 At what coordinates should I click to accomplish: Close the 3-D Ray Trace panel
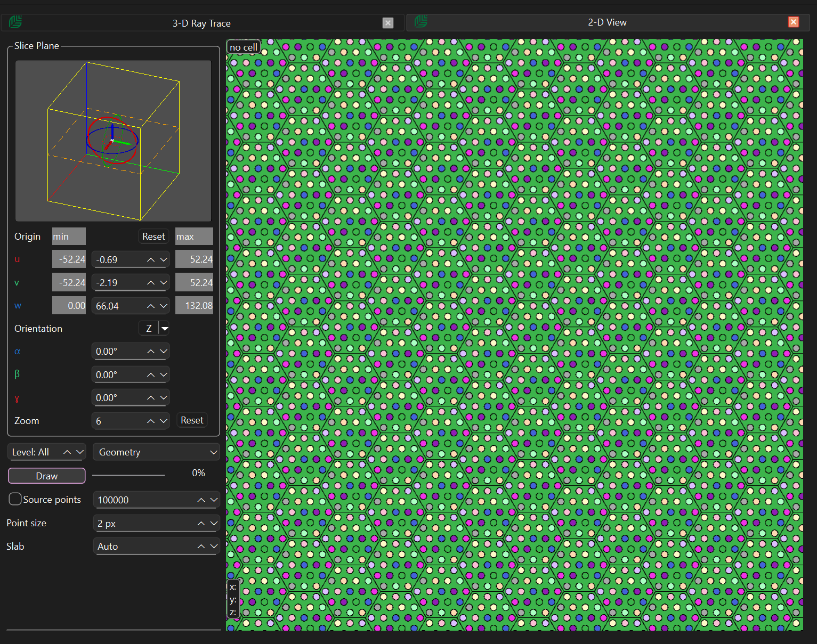388,23
